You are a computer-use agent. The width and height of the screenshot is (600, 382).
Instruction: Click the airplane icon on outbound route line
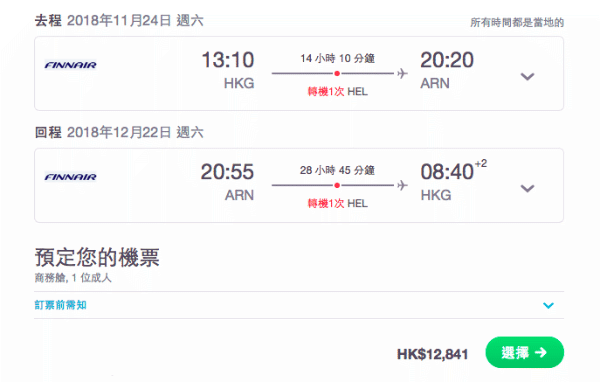pos(402,73)
